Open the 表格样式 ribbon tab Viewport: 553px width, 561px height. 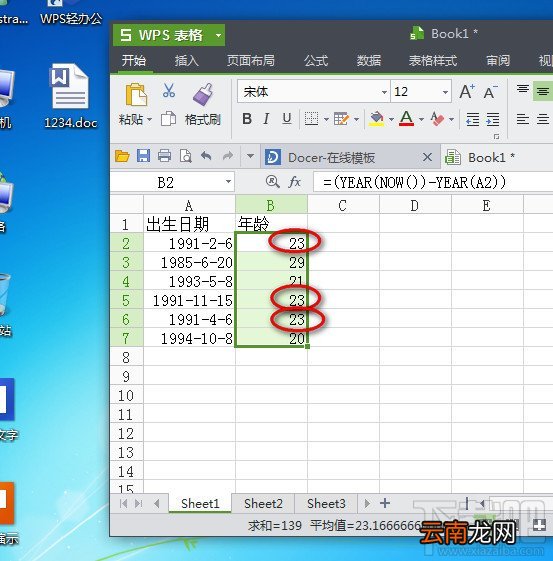point(433,60)
